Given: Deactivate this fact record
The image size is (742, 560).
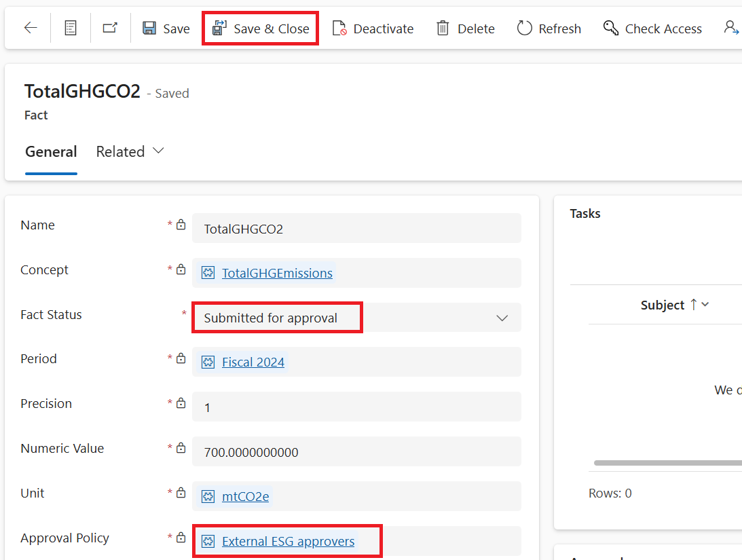Looking at the screenshot, I should [373, 29].
